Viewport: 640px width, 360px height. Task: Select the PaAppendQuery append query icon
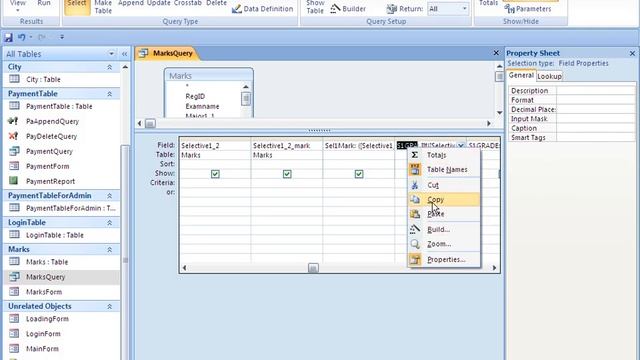click(x=13, y=121)
